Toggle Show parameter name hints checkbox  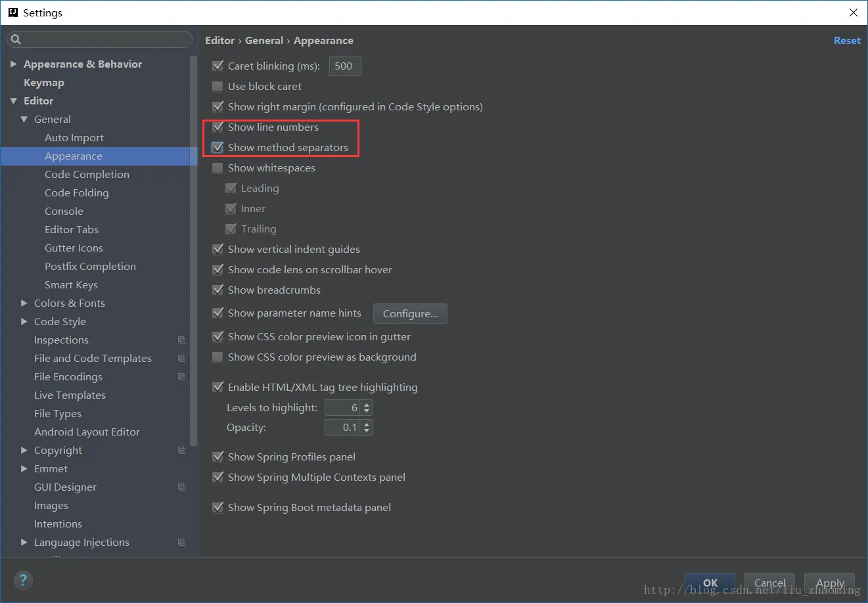[218, 313]
